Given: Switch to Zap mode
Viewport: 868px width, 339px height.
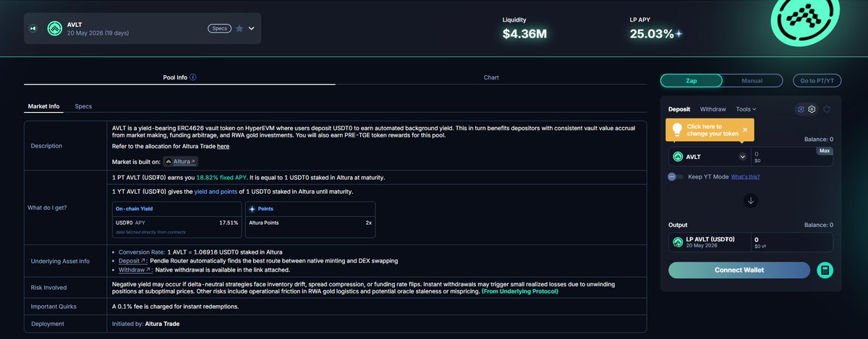Looking at the screenshot, I should (x=692, y=80).
